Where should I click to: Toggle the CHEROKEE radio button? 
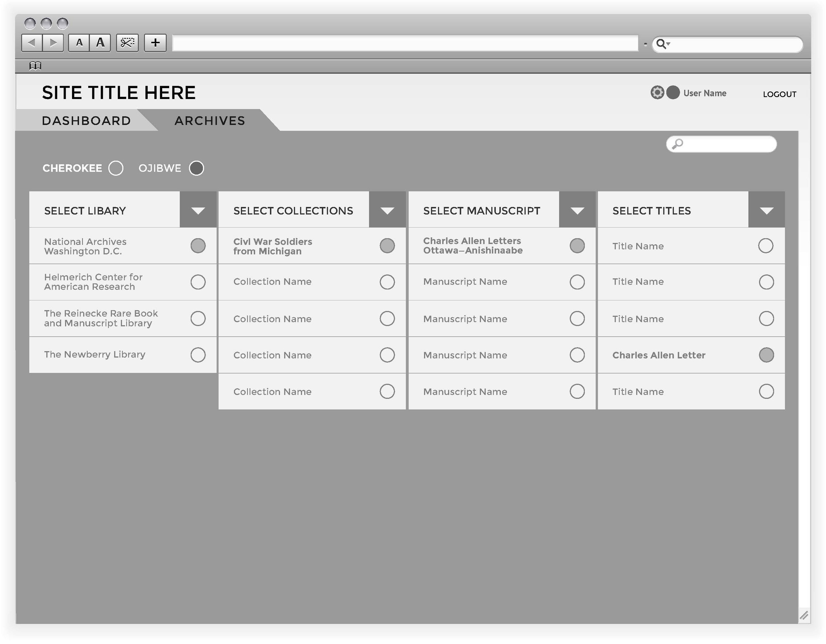pyautogui.click(x=115, y=168)
